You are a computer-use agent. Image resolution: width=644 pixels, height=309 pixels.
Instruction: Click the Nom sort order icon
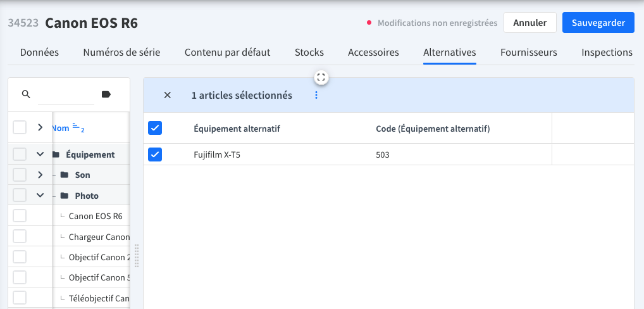(76, 126)
